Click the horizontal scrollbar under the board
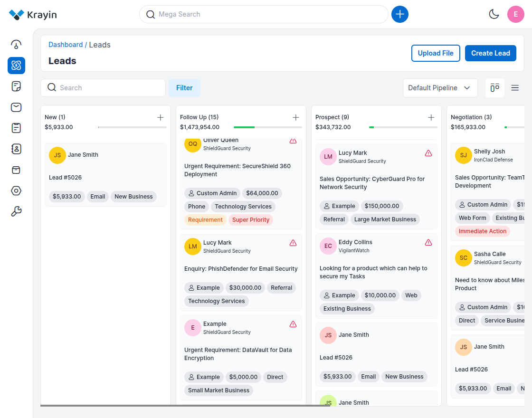532x418 pixels. tap(185, 406)
